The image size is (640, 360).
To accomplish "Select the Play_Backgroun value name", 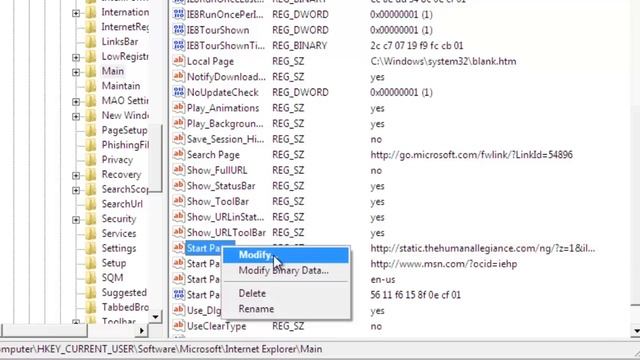I will coord(225,124).
